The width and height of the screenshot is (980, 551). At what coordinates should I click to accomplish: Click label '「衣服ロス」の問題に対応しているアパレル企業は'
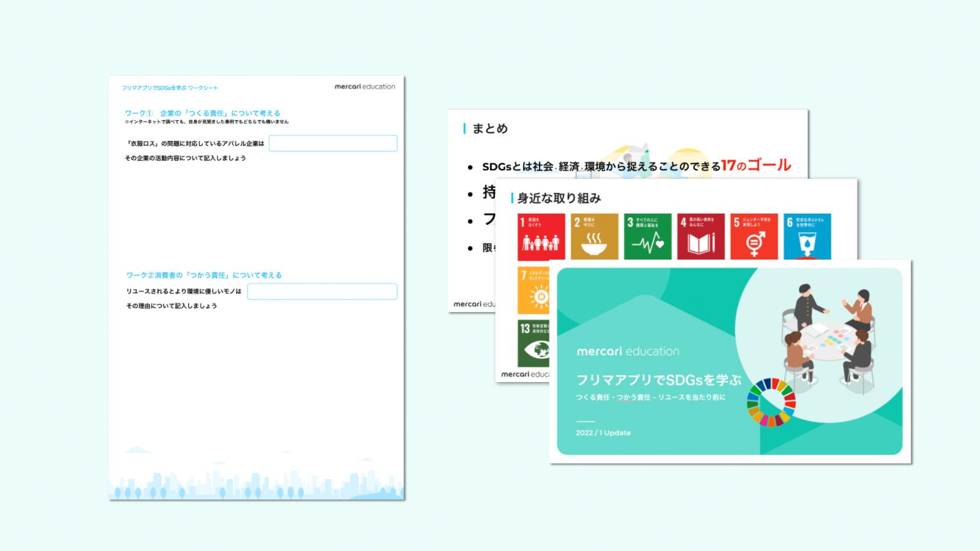pyautogui.click(x=195, y=143)
